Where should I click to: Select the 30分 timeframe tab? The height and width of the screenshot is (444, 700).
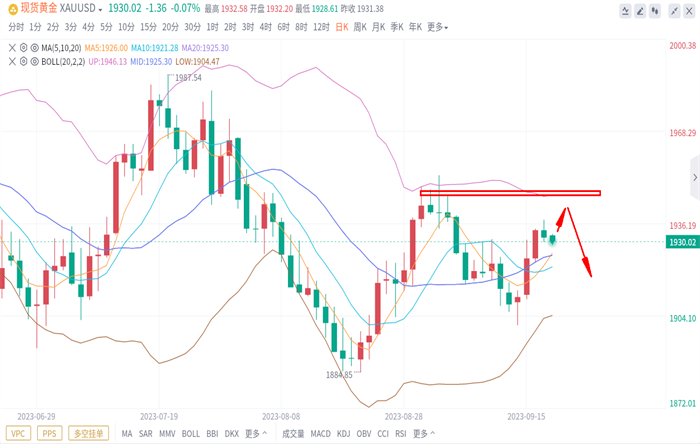(x=192, y=27)
